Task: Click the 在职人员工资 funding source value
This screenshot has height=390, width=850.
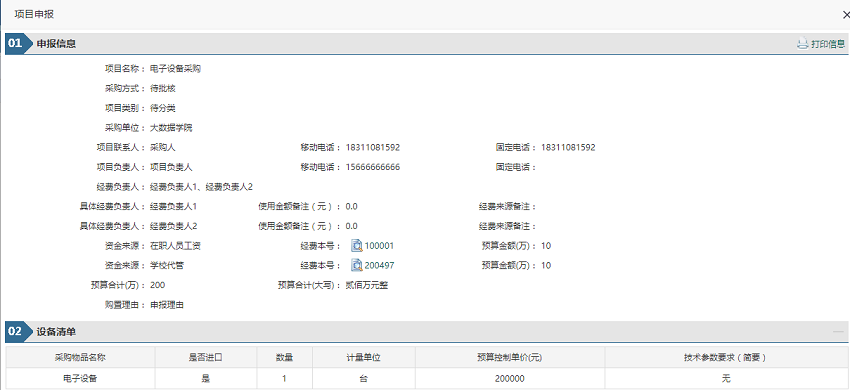Action: [x=176, y=246]
